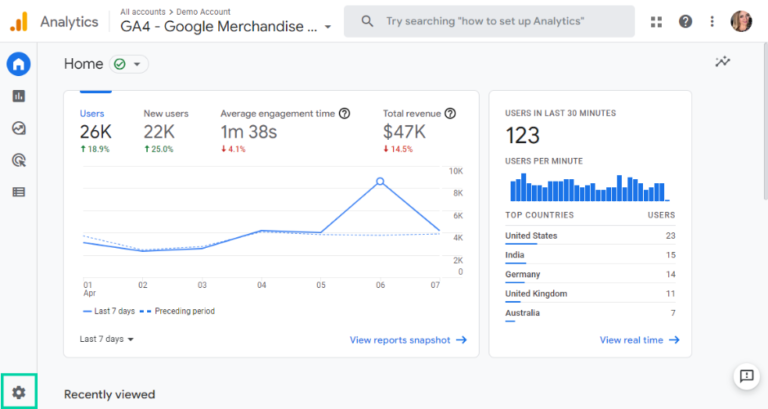Viewport: 768px width, 409px height.
Task: Click the Analytics product name text
Action: tap(69, 22)
